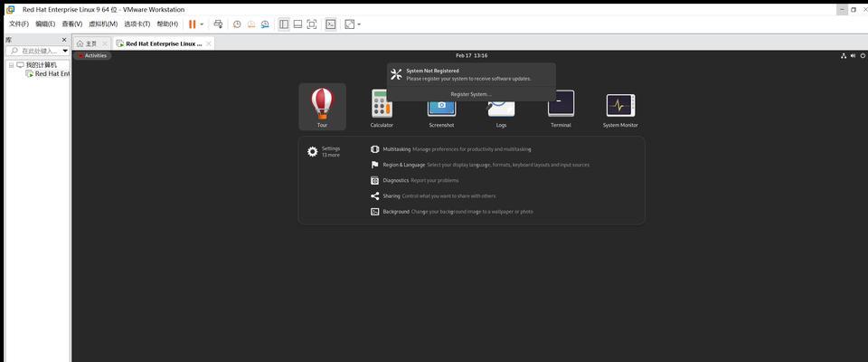The image size is (868, 362).
Task: Toggle thumbnail bar view icon
Action: pyautogui.click(x=297, y=24)
